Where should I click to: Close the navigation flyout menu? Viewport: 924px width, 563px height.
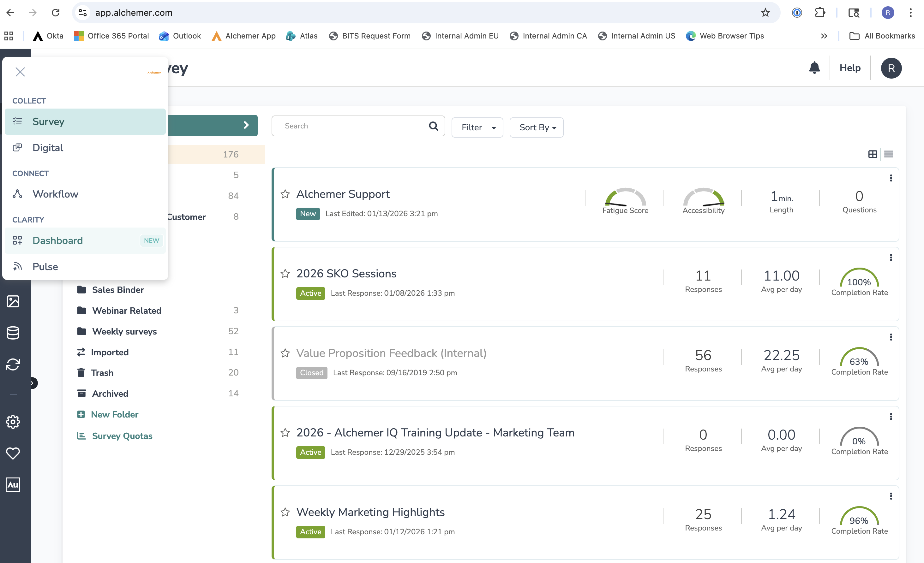tap(20, 72)
